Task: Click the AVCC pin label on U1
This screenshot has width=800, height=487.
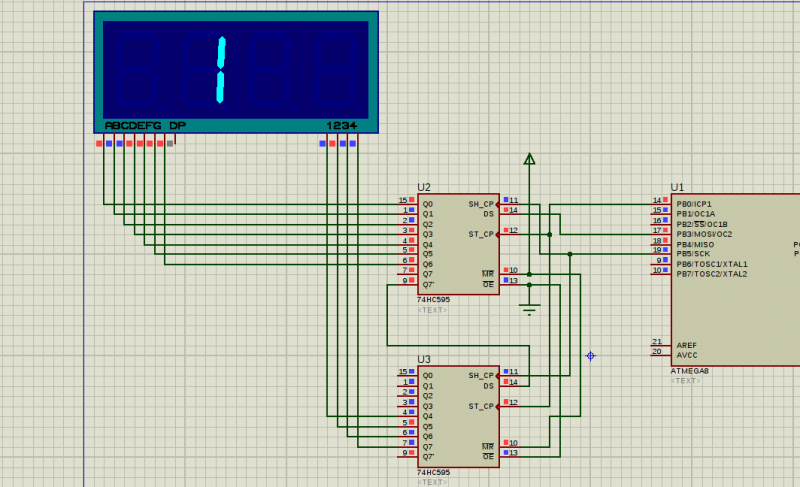Action: 687,355
